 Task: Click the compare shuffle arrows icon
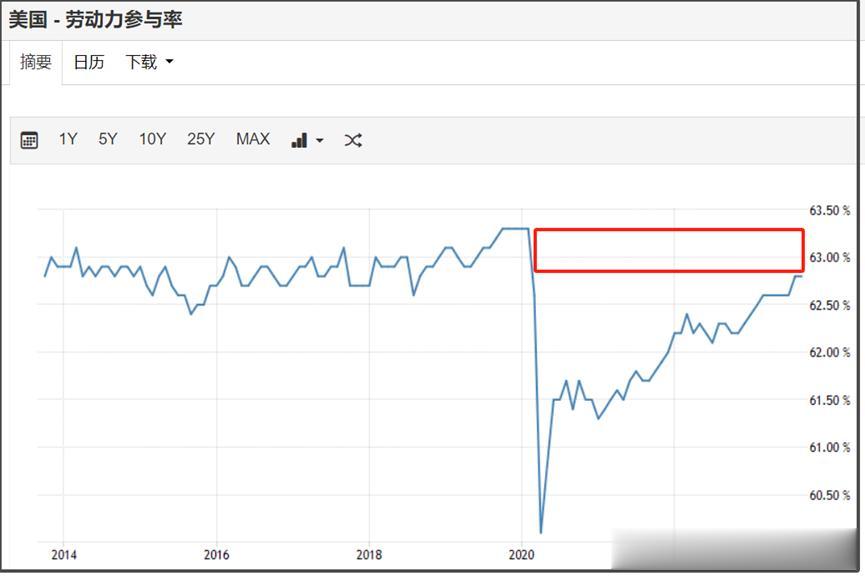[353, 140]
